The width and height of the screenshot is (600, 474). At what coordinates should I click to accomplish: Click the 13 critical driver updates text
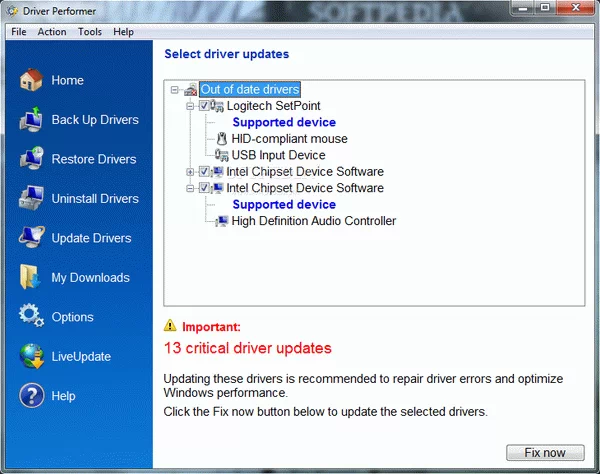248,348
